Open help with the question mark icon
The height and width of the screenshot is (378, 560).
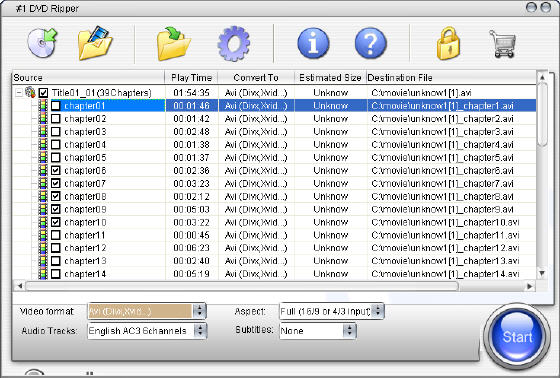coord(370,44)
